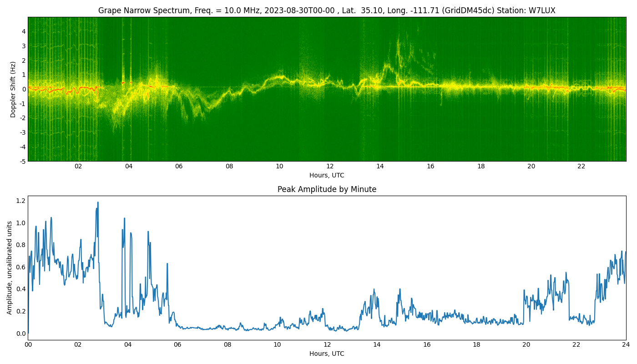The image size is (637, 364).
Task: Click hour tick '12' on amplitude plot axis
Action: (x=327, y=345)
